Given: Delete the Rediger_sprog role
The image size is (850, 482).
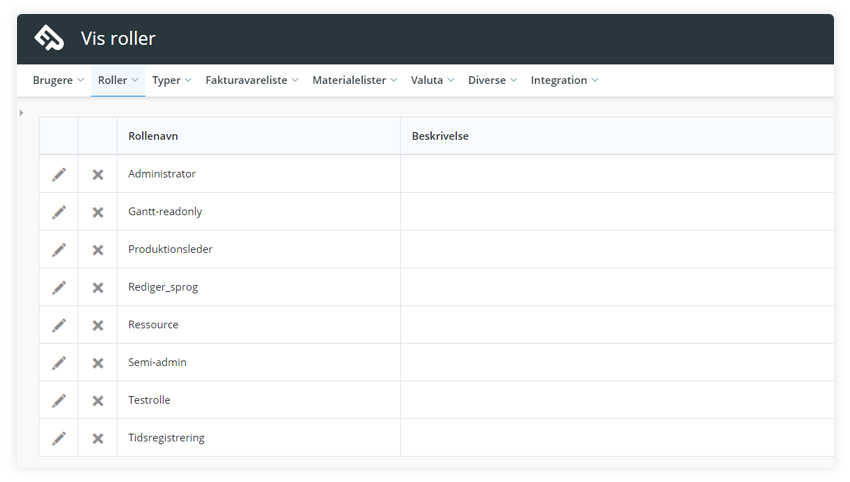Looking at the screenshot, I should [98, 287].
